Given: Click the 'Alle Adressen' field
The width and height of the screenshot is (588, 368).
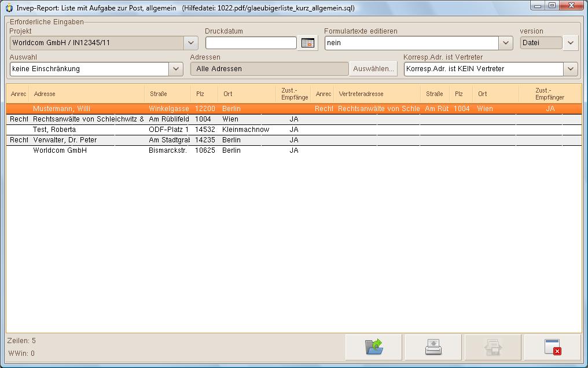Looking at the screenshot, I should click(269, 69).
